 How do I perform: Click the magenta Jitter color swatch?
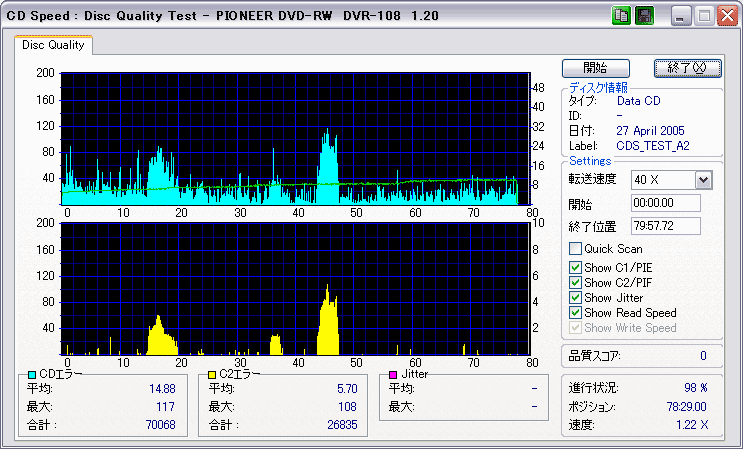[393, 375]
